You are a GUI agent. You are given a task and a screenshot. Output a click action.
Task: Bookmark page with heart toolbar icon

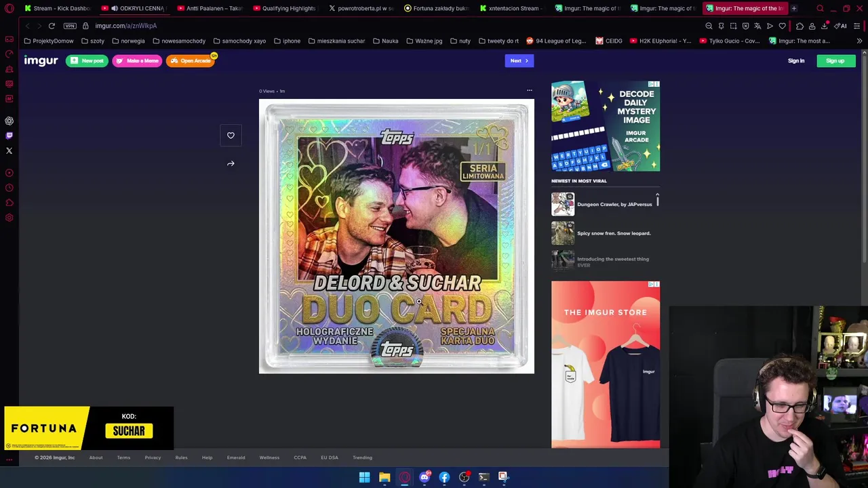pyautogui.click(x=782, y=26)
